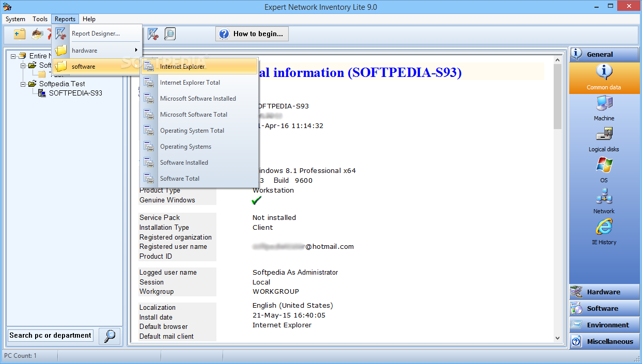Viewport: 642px width, 364px height.
Task: Click the Genuine Windows green checkmark
Action: 257,200
